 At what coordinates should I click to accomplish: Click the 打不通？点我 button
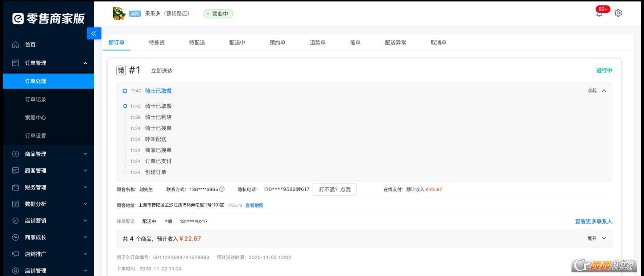pyautogui.click(x=335, y=189)
